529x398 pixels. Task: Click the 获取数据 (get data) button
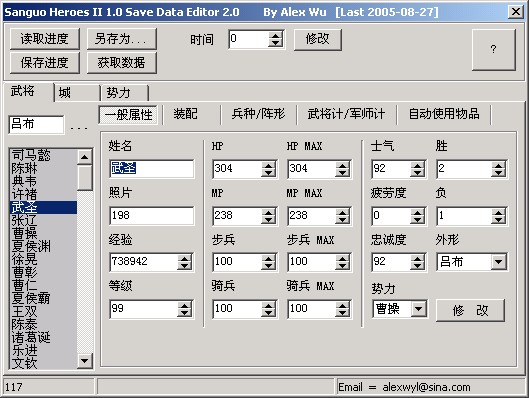pyautogui.click(x=122, y=63)
